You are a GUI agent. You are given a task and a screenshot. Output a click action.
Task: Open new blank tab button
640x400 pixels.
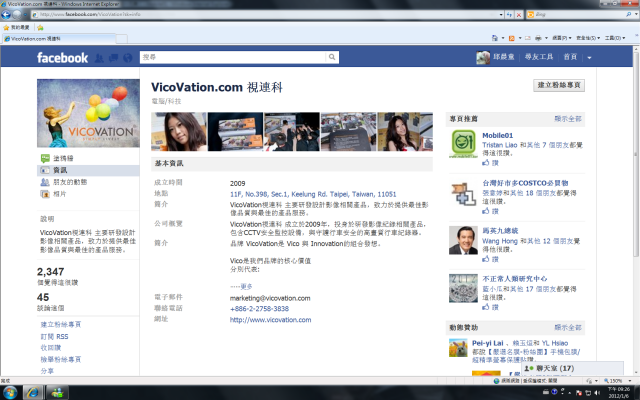tap(122, 39)
